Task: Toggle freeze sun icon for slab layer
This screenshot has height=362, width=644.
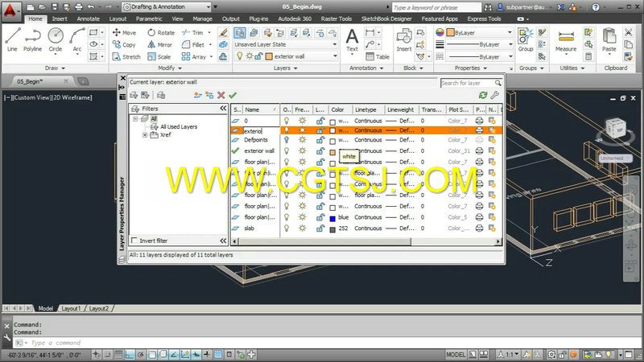Action: tap(303, 228)
